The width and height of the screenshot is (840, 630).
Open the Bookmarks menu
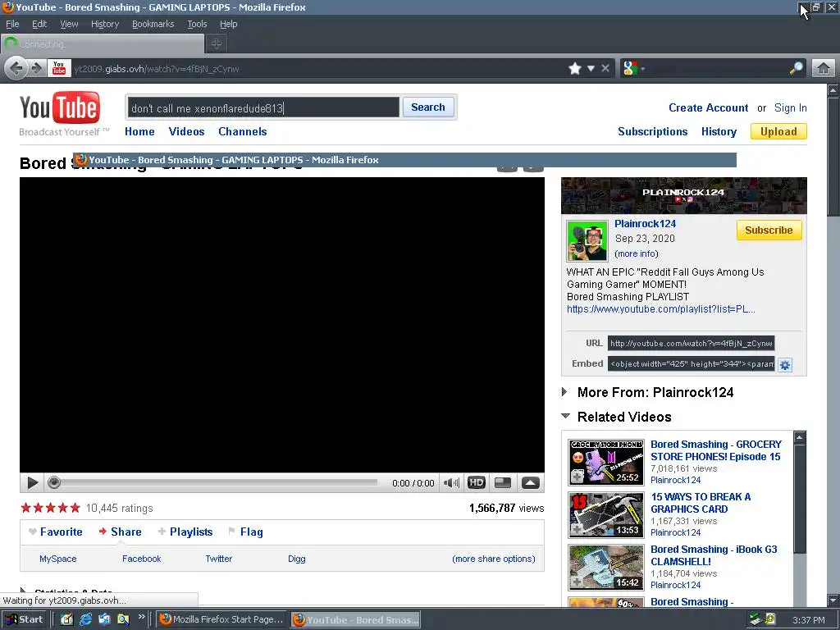coord(153,24)
